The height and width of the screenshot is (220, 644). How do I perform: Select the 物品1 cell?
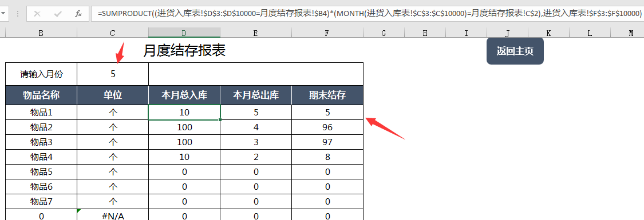[x=41, y=112]
